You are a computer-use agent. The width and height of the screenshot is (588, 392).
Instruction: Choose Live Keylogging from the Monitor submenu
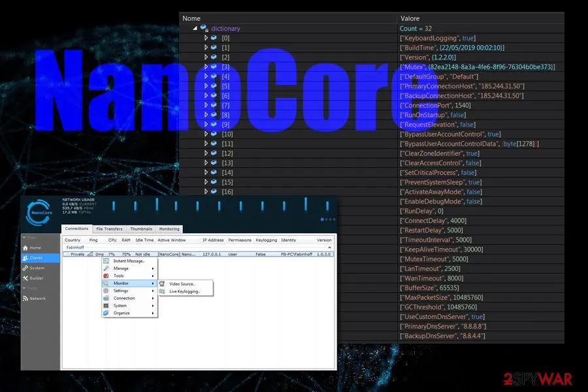coord(186,291)
